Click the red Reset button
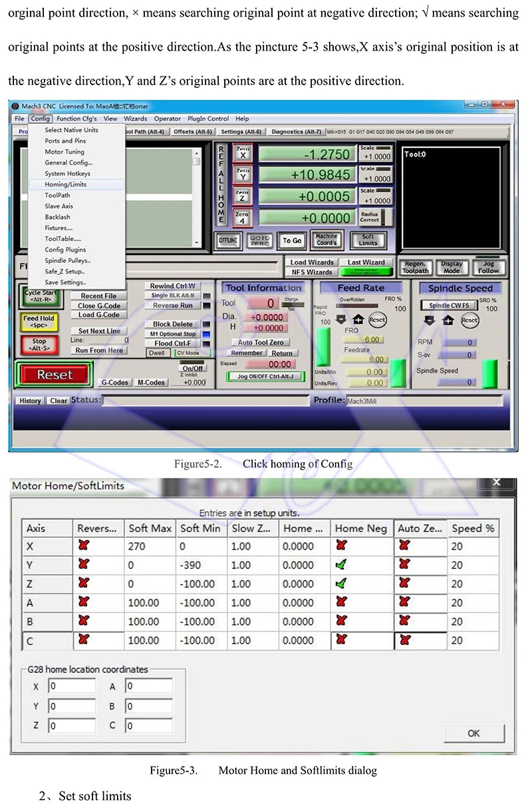This screenshot has height=808, width=532. [55, 375]
